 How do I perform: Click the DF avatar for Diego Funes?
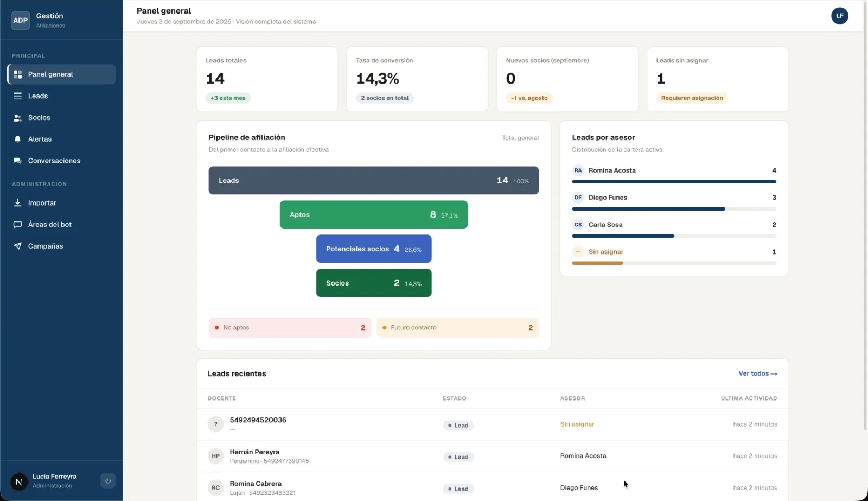point(578,198)
